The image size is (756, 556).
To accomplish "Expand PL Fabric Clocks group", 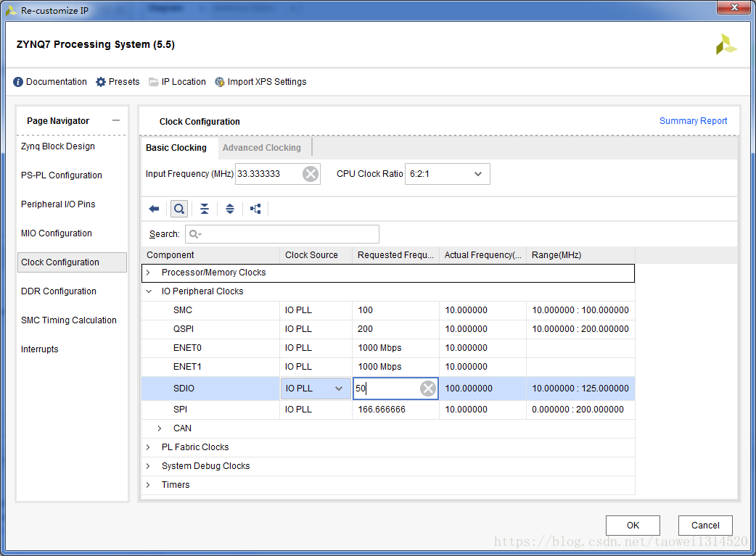I will point(149,447).
